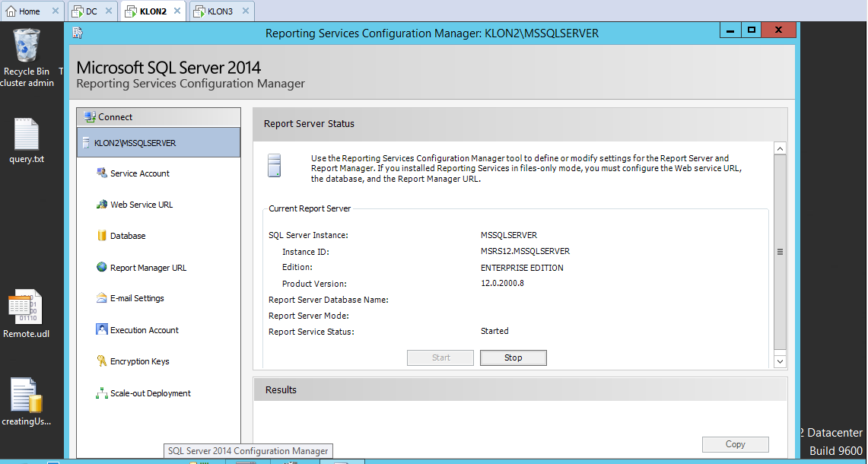This screenshot has height=464, width=868.
Task: Go to the Home tab
Action: point(30,11)
